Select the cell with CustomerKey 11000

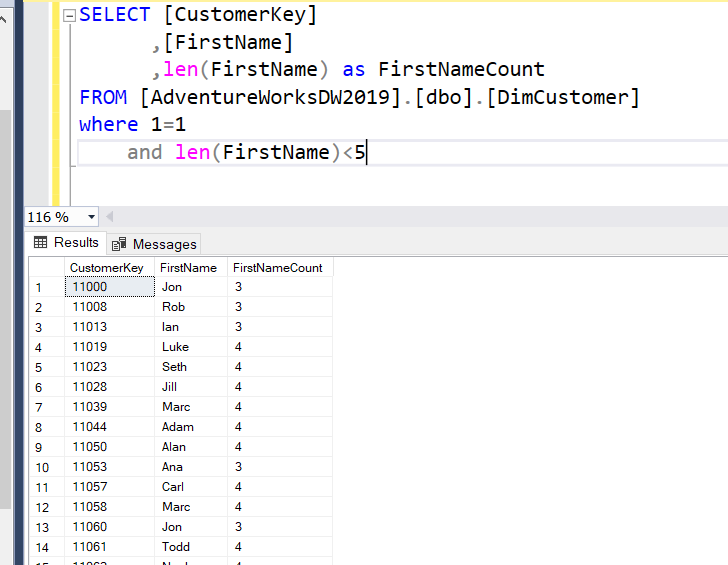(110, 286)
